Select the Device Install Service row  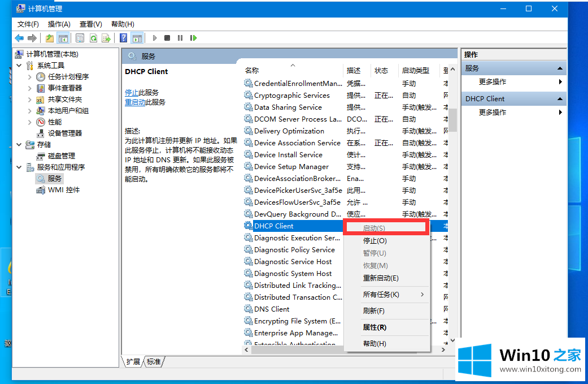[x=345, y=154]
